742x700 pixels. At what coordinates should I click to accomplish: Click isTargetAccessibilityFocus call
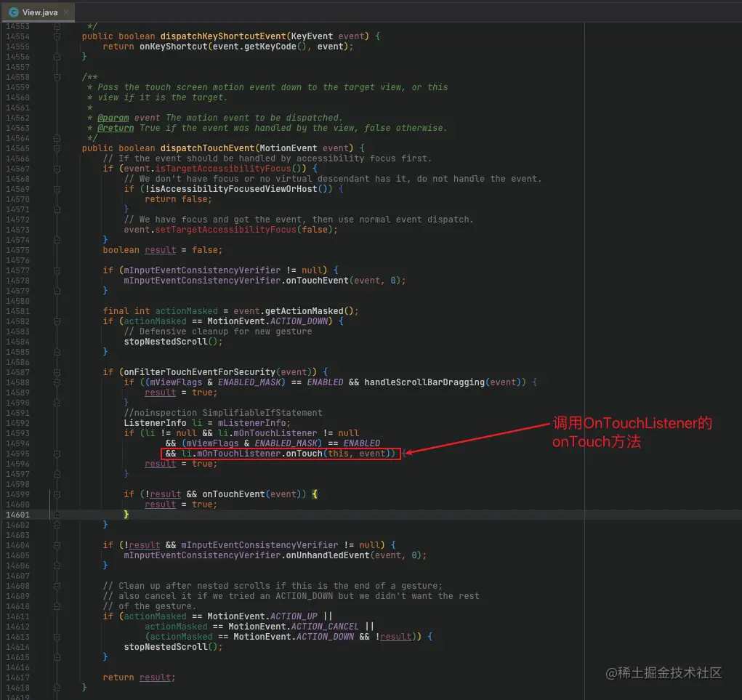[x=223, y=169]
